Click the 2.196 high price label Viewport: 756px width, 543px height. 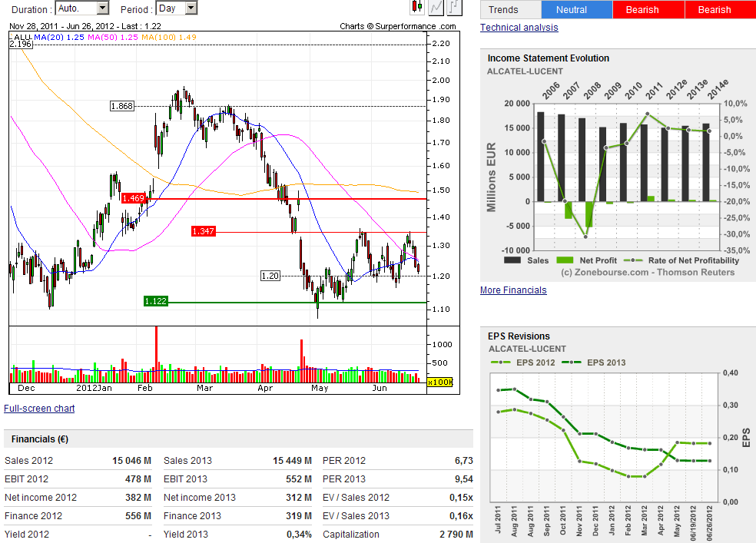click(x=21, y=44)
